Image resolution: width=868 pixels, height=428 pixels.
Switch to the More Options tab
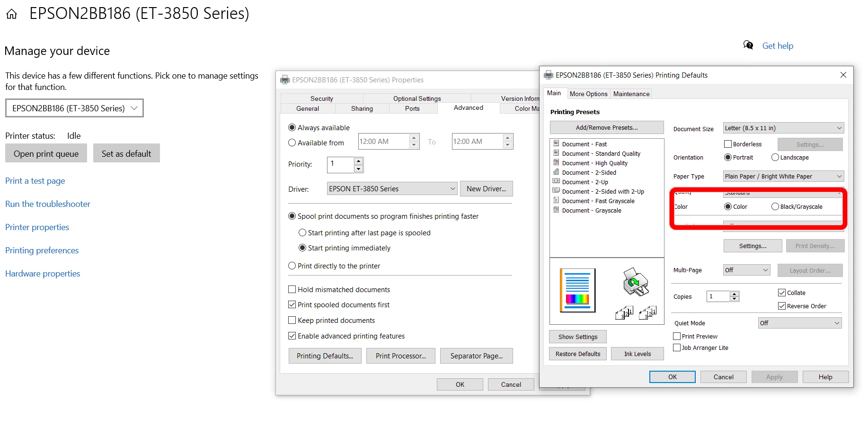(588, 94)
